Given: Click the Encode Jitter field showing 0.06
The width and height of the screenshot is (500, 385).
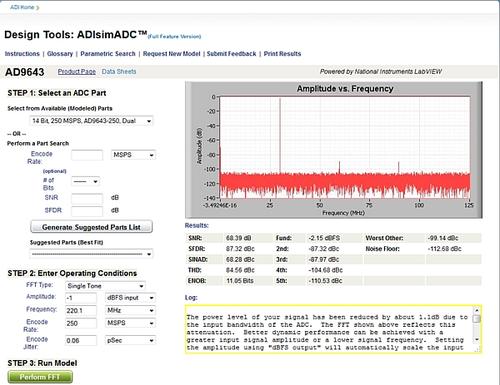Looking at the screenshot, I should point(81,340).
